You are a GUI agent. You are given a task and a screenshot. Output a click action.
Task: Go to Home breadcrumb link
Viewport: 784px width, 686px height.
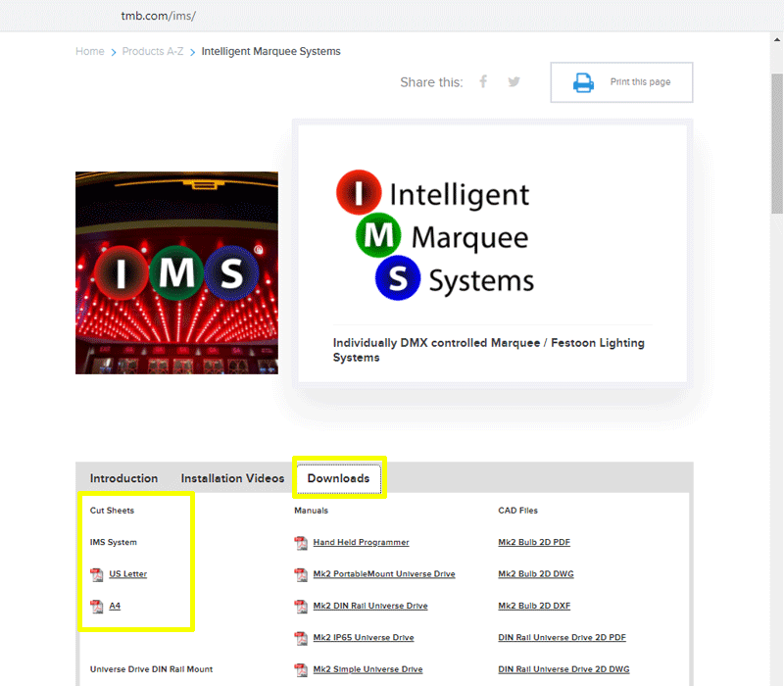[89, 52]
